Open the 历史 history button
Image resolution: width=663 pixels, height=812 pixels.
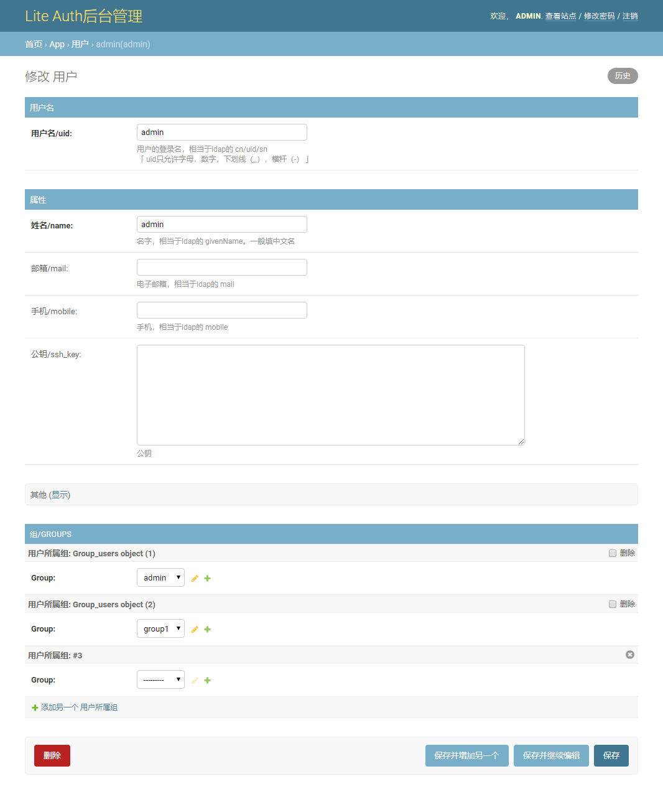623,76
